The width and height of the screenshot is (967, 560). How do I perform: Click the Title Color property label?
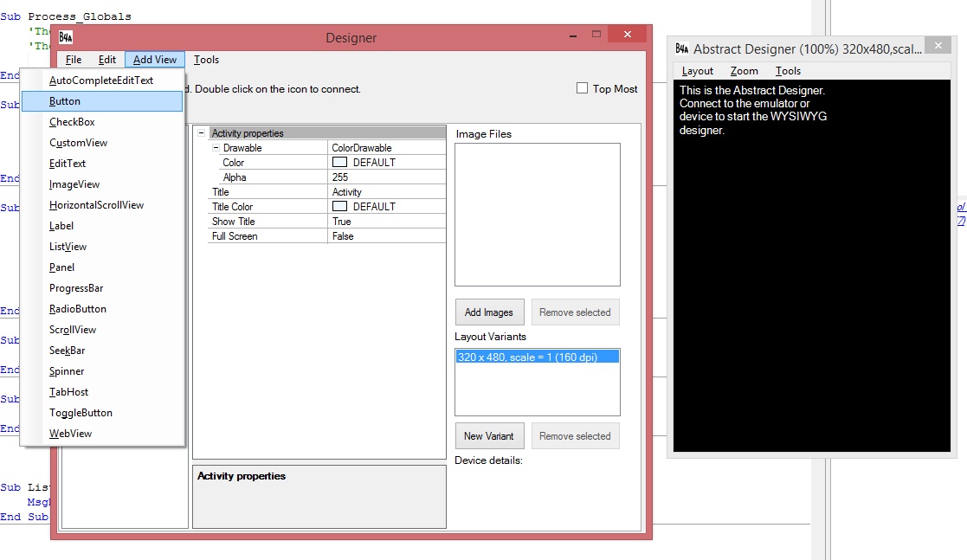click(x=233, y=207)
